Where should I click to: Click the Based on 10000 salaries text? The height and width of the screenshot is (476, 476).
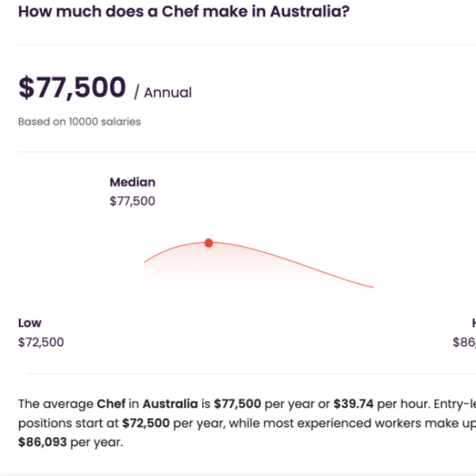79,121
